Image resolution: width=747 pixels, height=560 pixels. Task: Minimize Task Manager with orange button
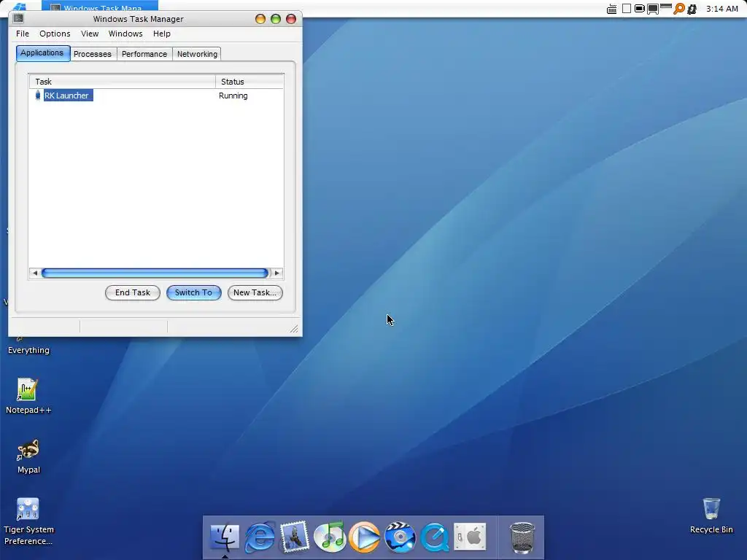tap(260, 19)
